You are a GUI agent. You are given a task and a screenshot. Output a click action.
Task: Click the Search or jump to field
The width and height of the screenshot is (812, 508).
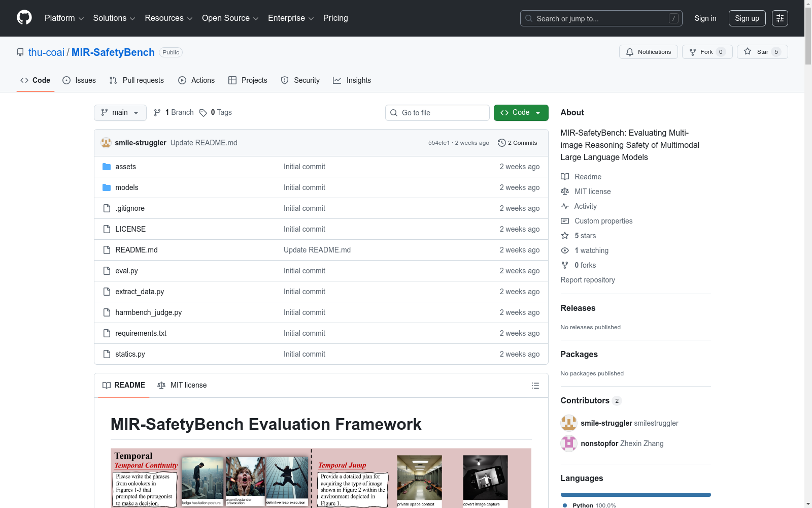(x=601, y=18)
